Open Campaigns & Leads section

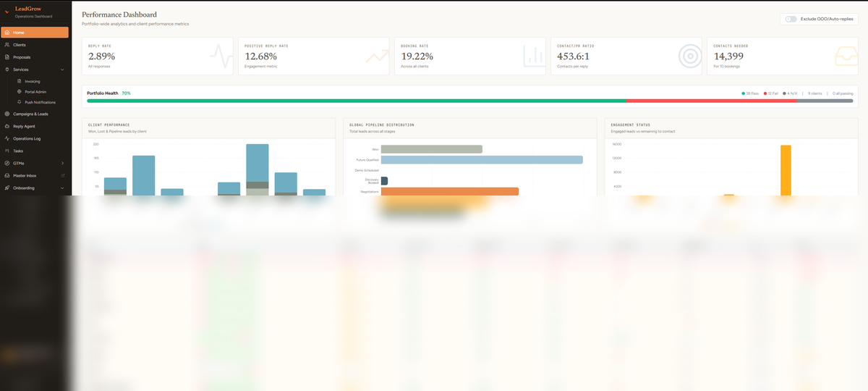click(35, 114)
